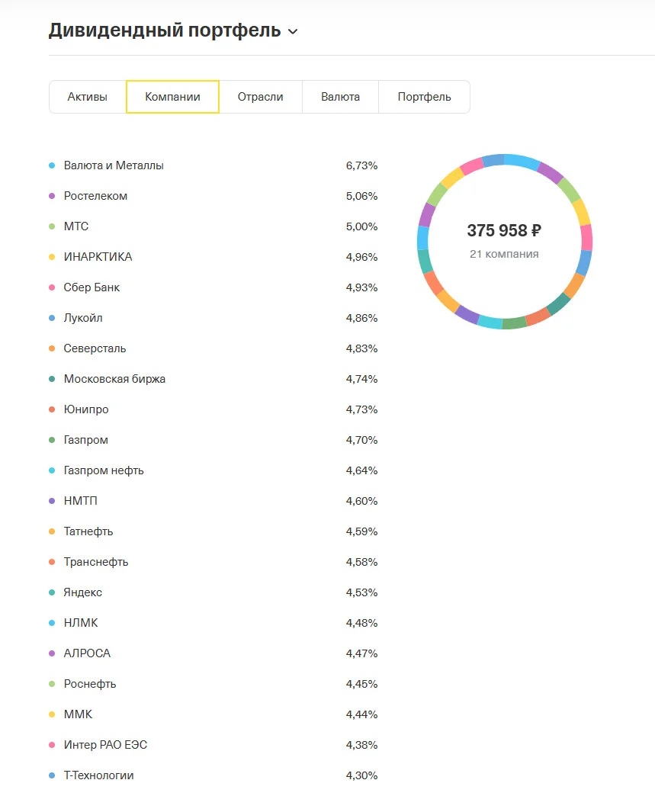This screenshot has height=812, width=655.
Task: Click the teal dot beside Московская биржа
Action: click(52, 379)
